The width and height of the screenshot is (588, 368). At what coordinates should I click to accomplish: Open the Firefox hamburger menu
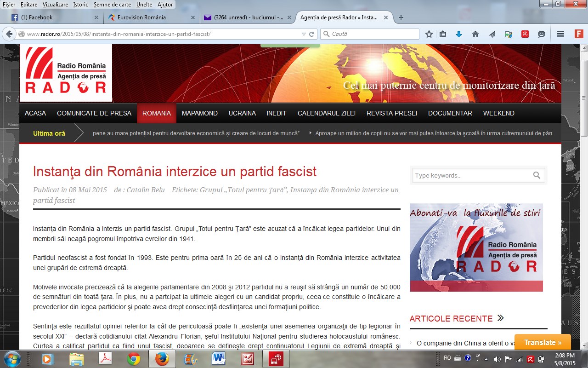coord(560,34)
